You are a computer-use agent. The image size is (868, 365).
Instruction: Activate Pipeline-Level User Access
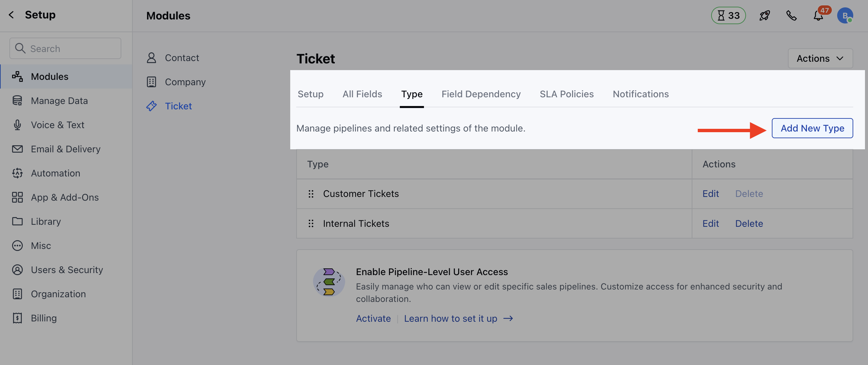(x=373, y=318)
